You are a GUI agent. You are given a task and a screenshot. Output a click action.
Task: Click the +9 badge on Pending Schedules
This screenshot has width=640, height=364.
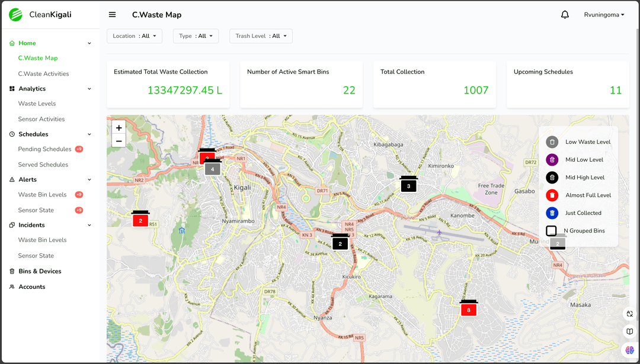[79, 149]
